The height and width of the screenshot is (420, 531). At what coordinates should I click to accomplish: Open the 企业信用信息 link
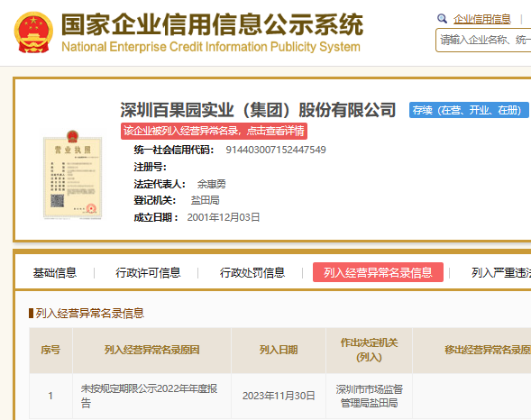(x=482, y=19)
